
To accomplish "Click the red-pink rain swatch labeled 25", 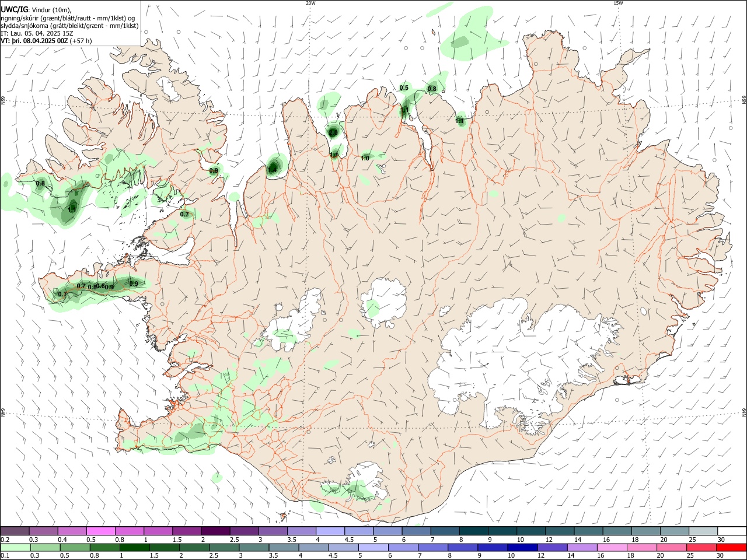I will (702, 548).
